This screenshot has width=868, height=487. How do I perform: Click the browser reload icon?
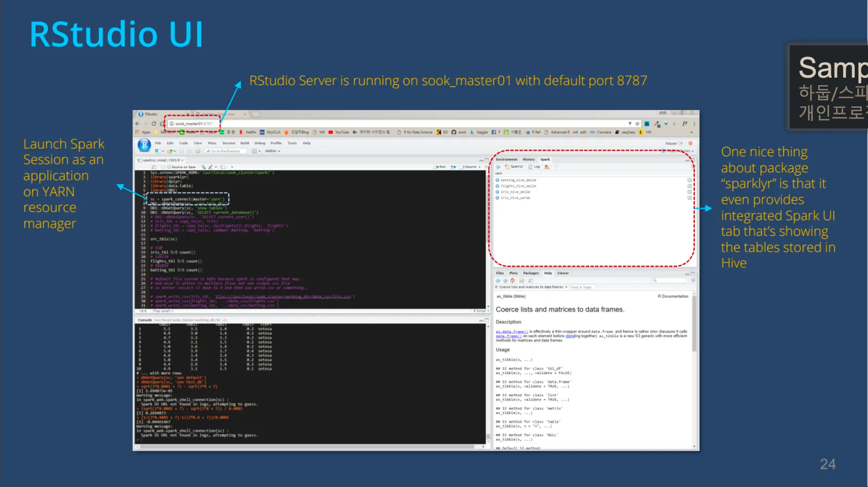(154, 124)
